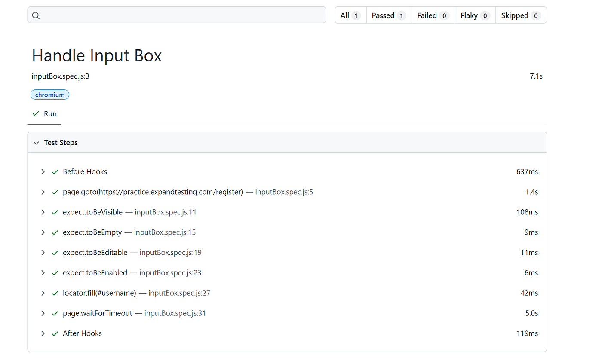Viewport: 602px width, 364px height.
Task: Select the Run tab
Action: tap(44, 114)
